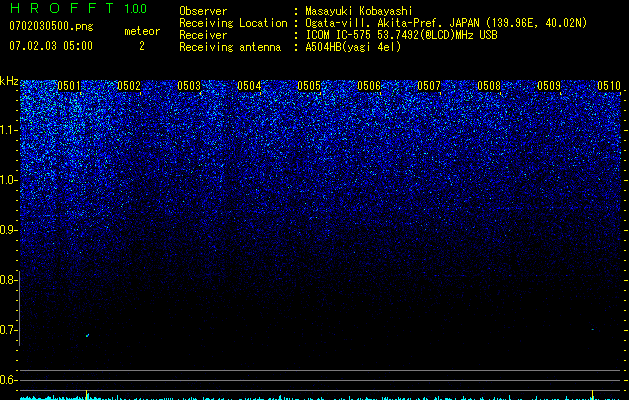Click the meteor echo dot near 0501

point(87,335)
